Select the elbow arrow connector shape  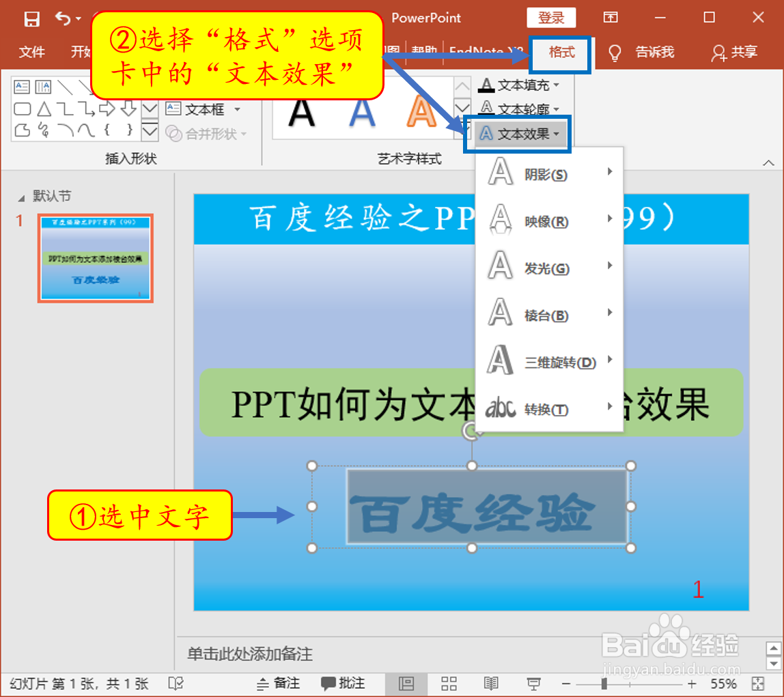(x=86, y=109)
